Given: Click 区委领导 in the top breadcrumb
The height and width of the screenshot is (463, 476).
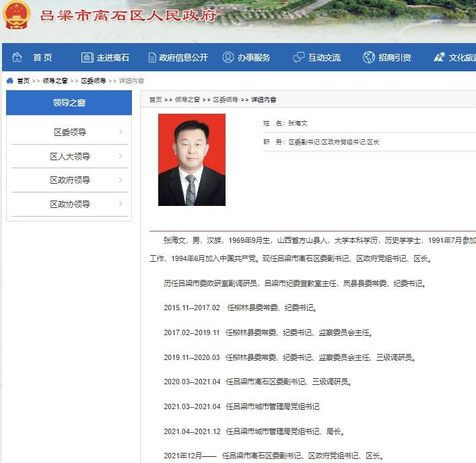Looking at the screenshot, I should click(x=94, y=81).
